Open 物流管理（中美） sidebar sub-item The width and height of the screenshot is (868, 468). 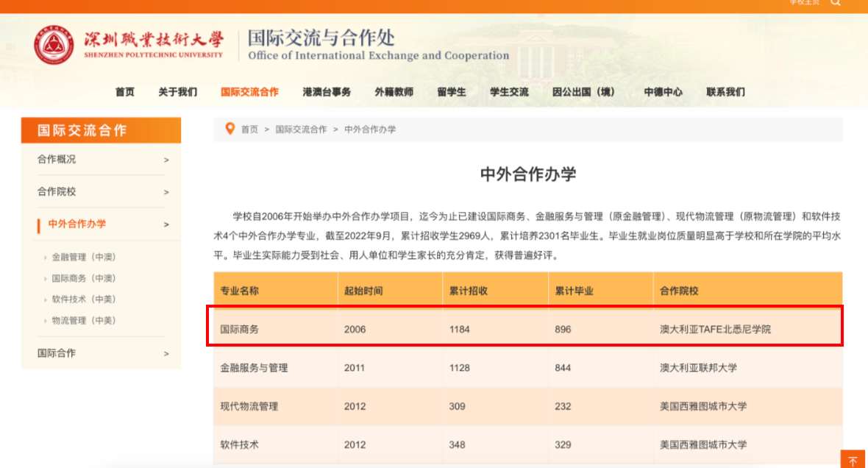click(84, 320)
